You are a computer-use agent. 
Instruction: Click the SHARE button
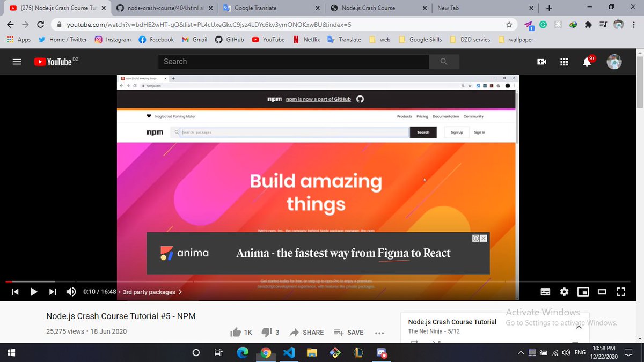306,333
